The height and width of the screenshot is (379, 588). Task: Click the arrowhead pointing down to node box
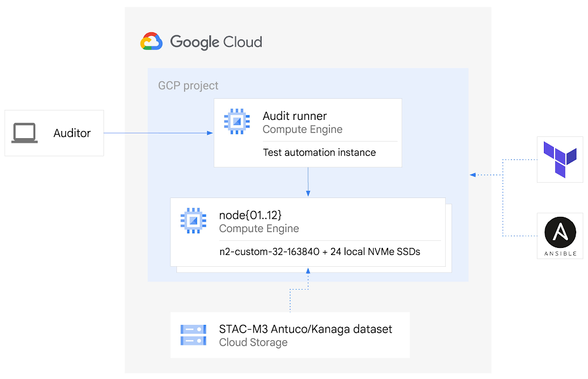(x=308, y=193)
